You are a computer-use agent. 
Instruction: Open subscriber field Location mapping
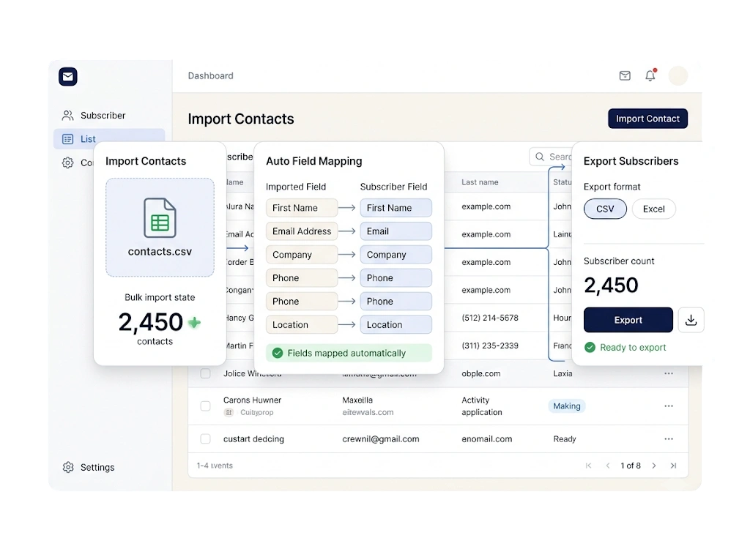pyautogui.click(x=396, y=324)
